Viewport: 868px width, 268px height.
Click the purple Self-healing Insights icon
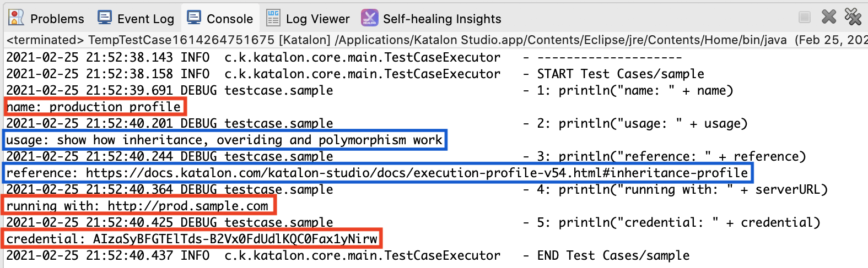369,18
